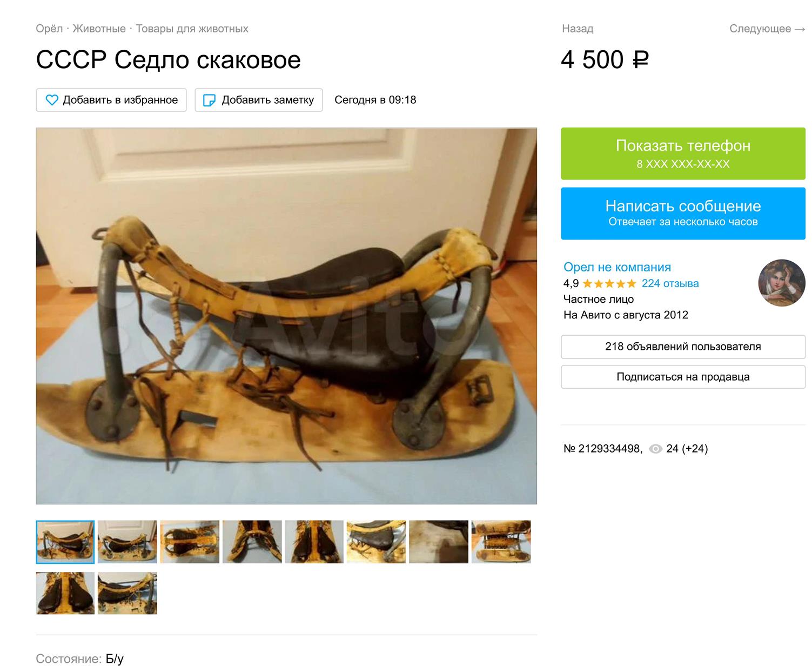The image size is (812, 672).
Task: Click the heart icon to add to favorites
Action: [x=52, y=100]
